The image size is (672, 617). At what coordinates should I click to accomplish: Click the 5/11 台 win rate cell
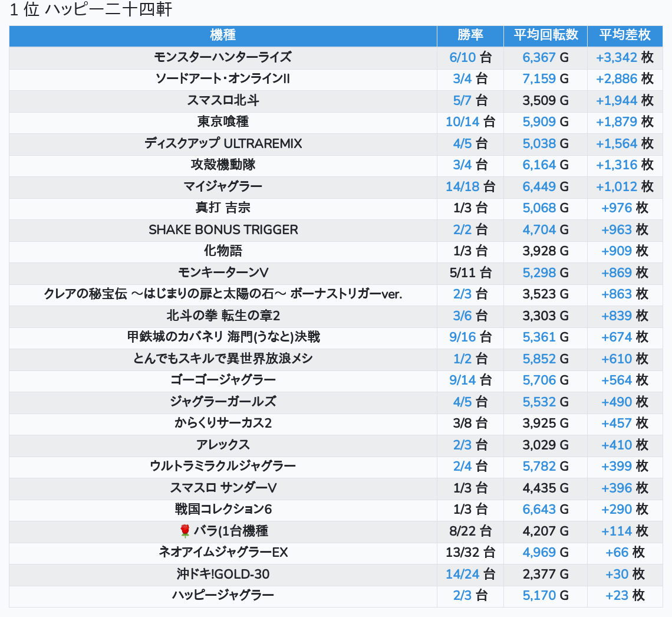coord(470,273)
